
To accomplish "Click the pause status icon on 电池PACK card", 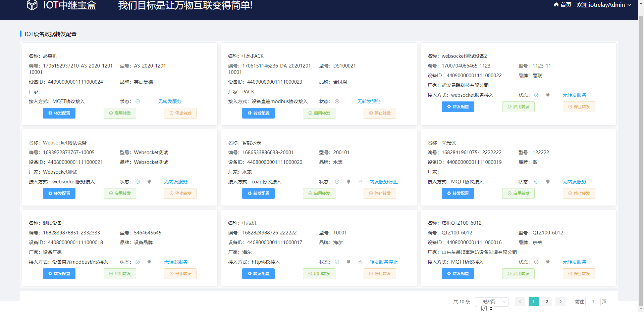I will 337,101.
